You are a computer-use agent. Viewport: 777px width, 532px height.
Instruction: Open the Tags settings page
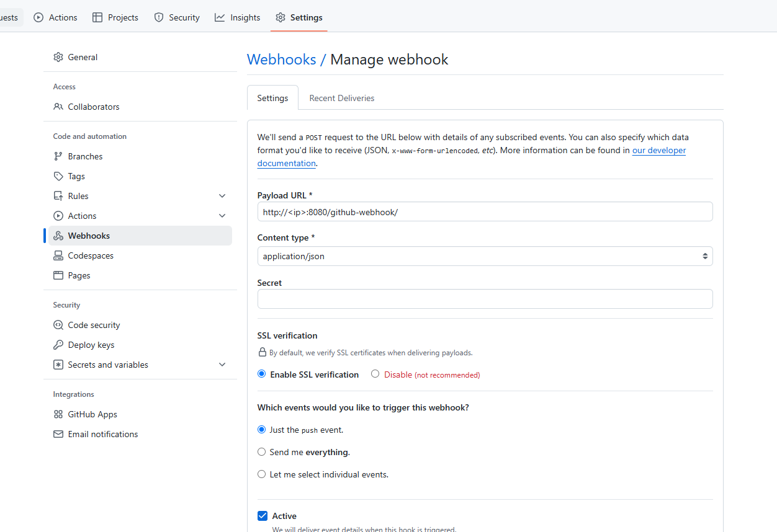140,176
